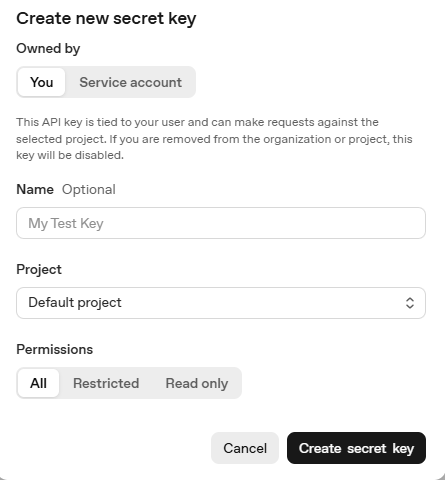Click the "Permissions" section label
445x480 pixels.
[55, 349]
